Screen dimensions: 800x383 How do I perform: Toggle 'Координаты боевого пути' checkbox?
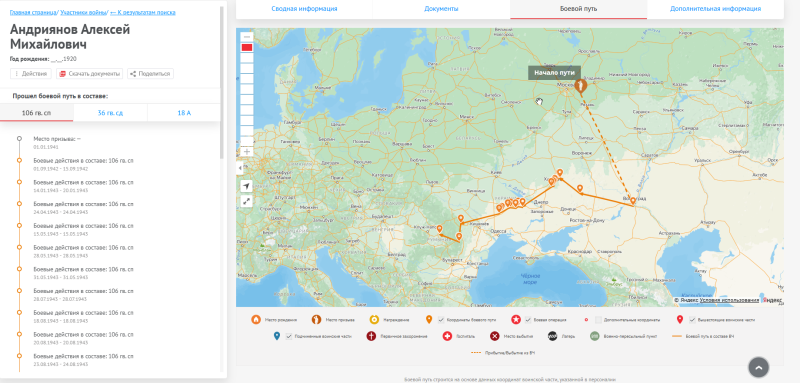click(x=441, y=320)
